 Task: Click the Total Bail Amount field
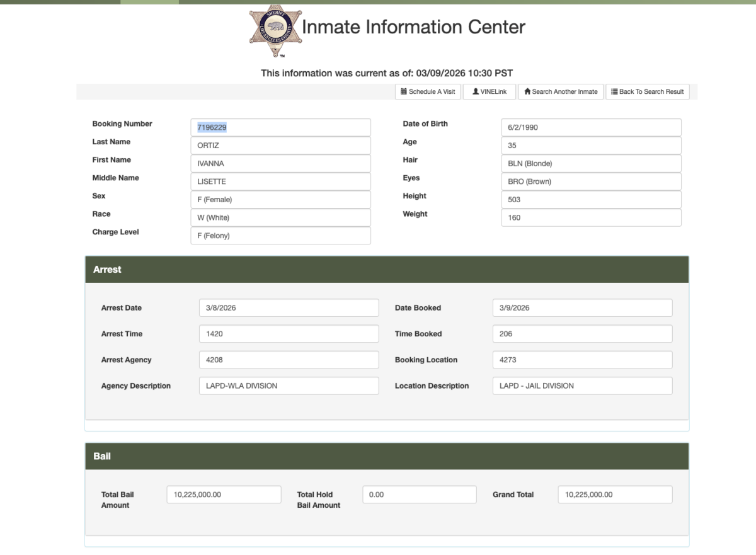(224, 495)
